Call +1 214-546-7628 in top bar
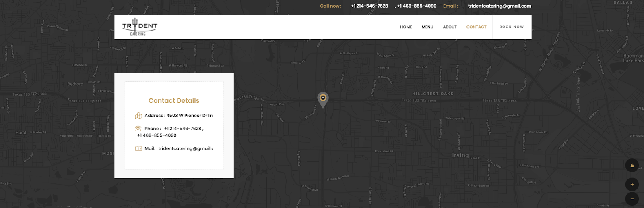Screen dimensions: 644x208 coord(369,6)
